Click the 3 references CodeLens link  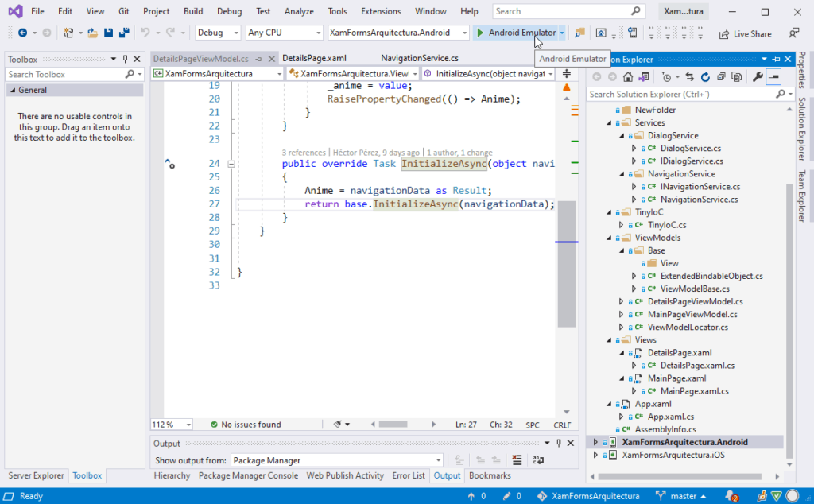point(303,153)
